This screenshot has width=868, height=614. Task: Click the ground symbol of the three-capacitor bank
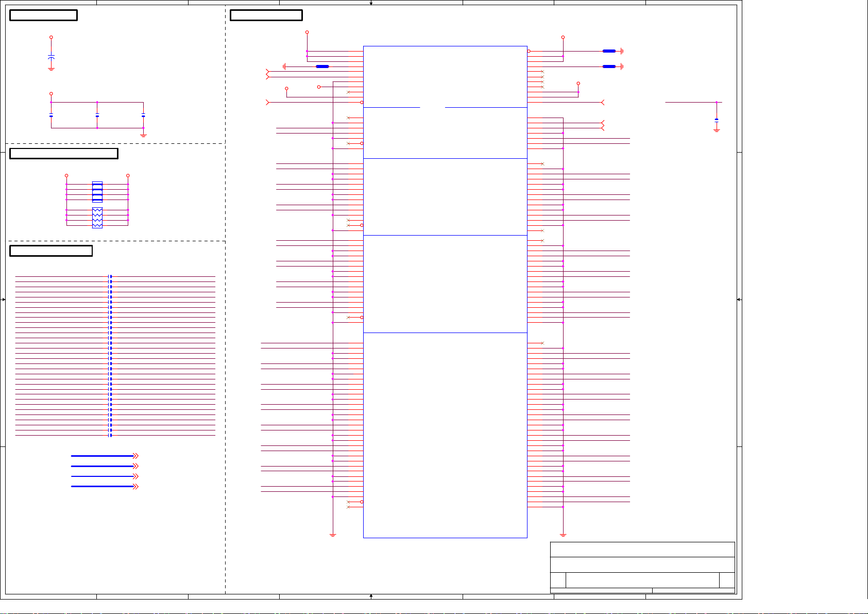(143, 136)
